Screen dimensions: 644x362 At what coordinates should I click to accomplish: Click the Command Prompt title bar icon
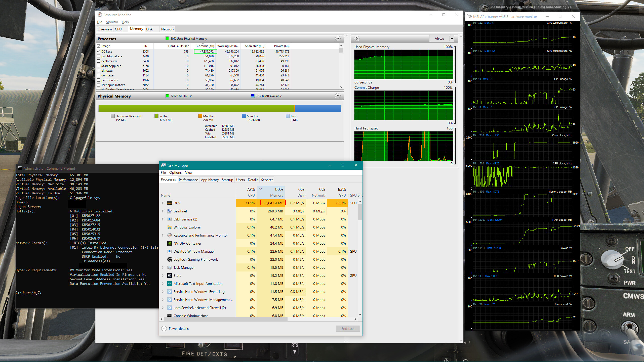point(20,168)
